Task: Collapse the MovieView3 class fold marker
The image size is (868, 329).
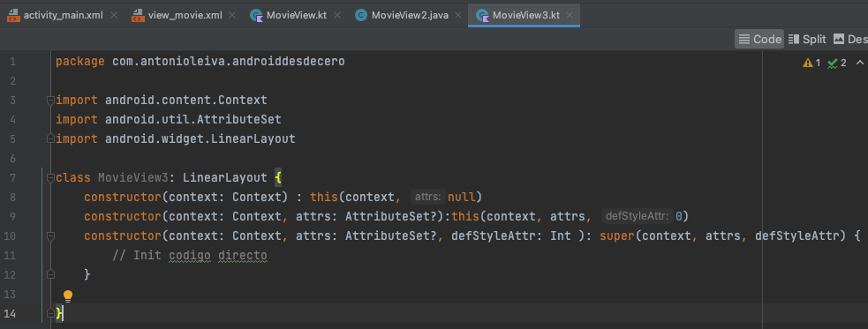Action: click(x=50, y=178)
